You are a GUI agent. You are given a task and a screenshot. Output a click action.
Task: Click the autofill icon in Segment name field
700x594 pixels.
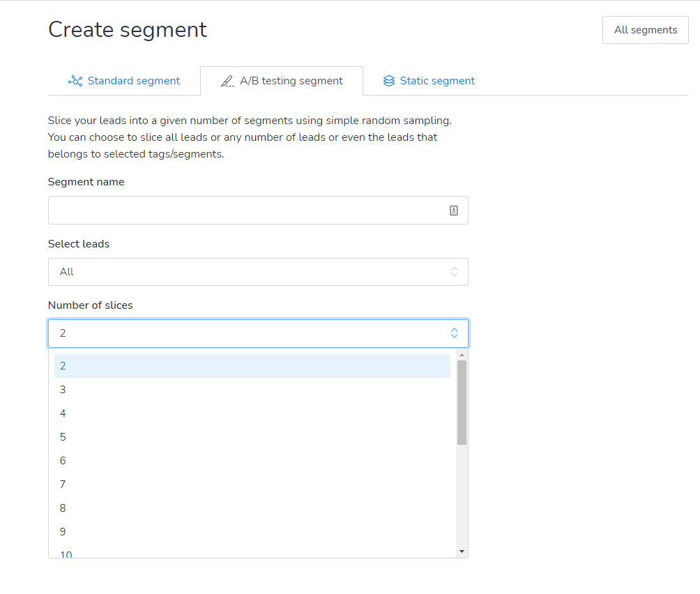(x=454, y=211)
